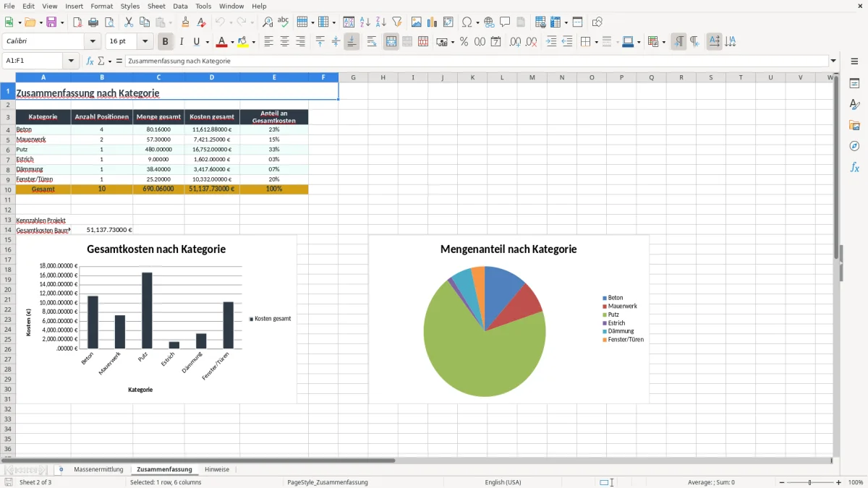
Task: Toggle merge and center cells
Action: [x=391, y=42]
